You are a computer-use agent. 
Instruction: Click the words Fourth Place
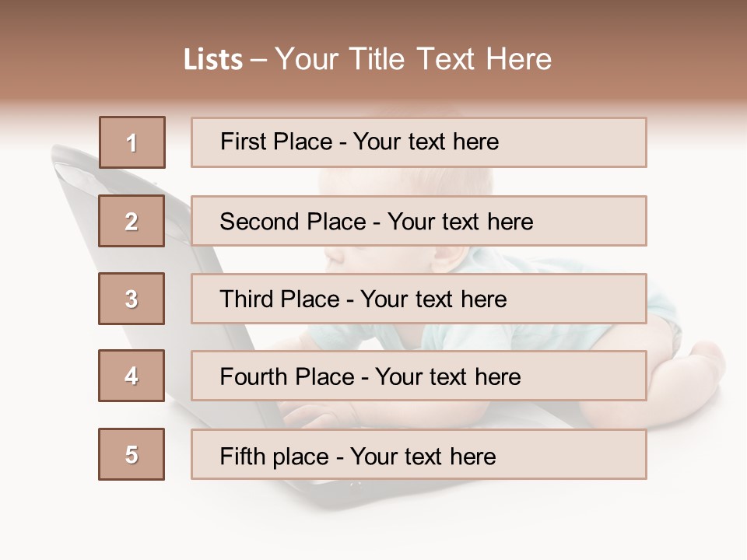pyautogui.click(x=287, y=376)
